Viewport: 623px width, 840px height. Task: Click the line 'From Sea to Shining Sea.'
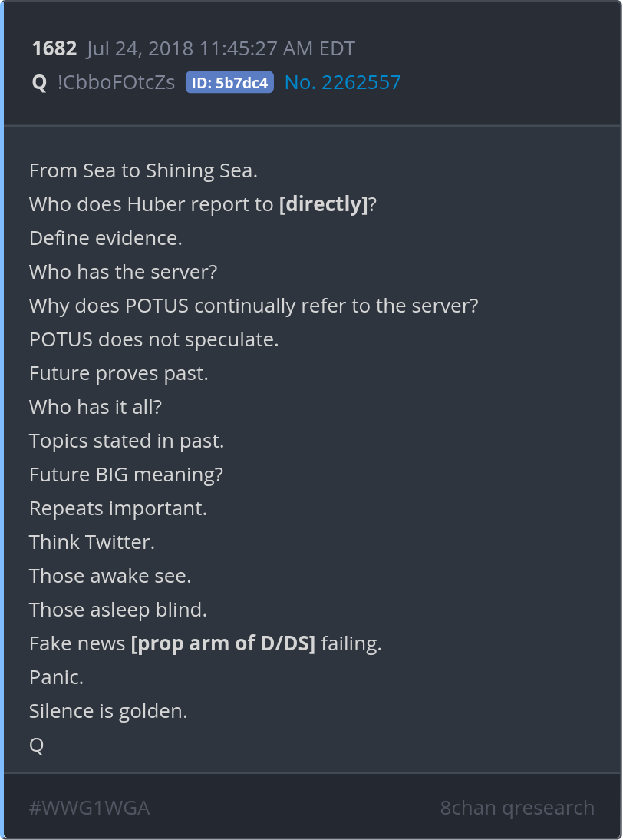pyautogui.click(x=143, y=170)
